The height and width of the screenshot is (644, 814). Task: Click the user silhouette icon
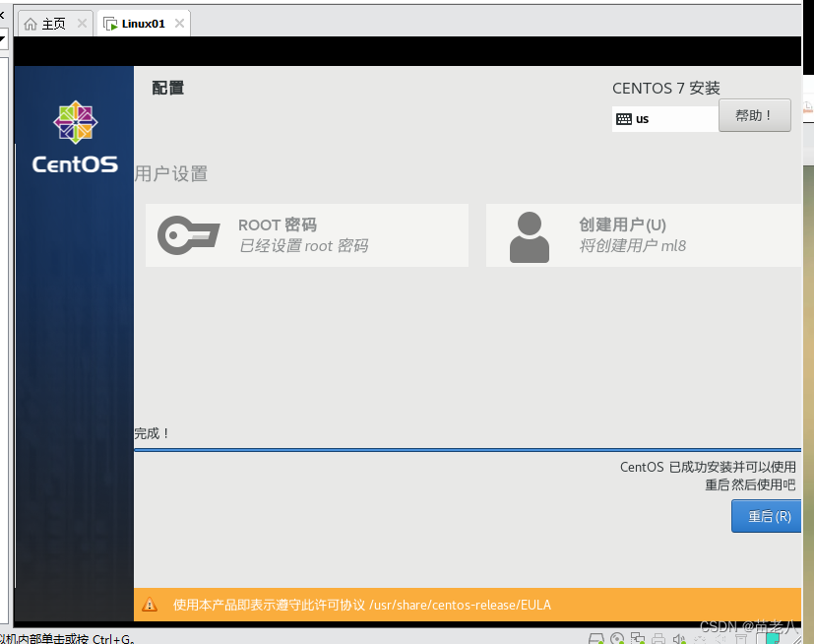529,237
